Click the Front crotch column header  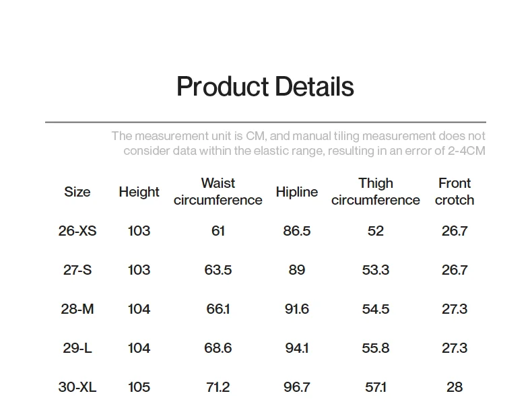pyautogui.click(x=455, y=192)
